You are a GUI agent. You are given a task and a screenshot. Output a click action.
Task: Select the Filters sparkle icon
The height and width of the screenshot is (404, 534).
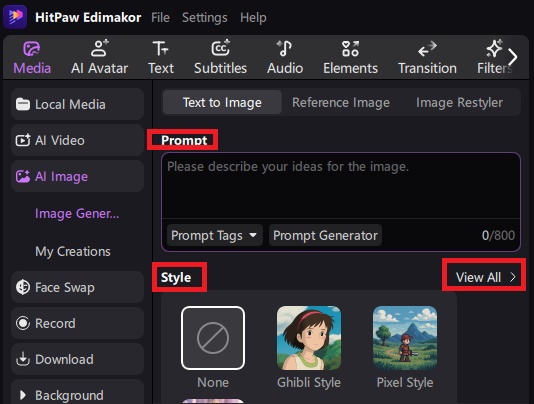(x=494, y=48)
